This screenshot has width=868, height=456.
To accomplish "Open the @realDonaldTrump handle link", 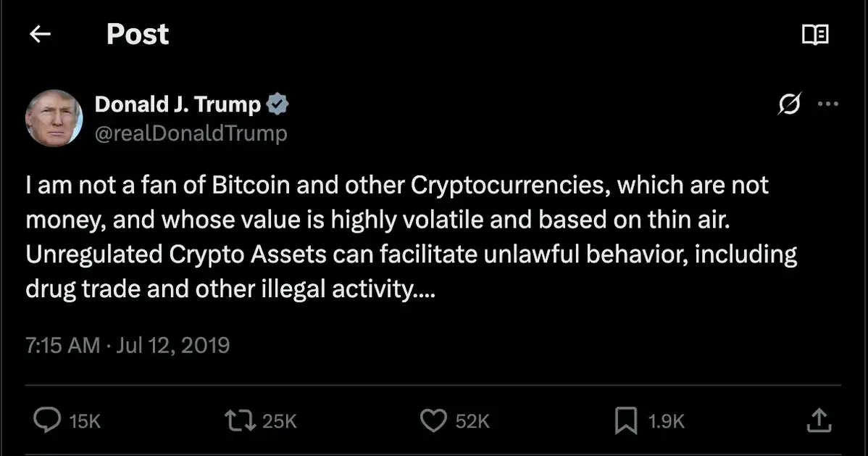I will pos(191,133).
